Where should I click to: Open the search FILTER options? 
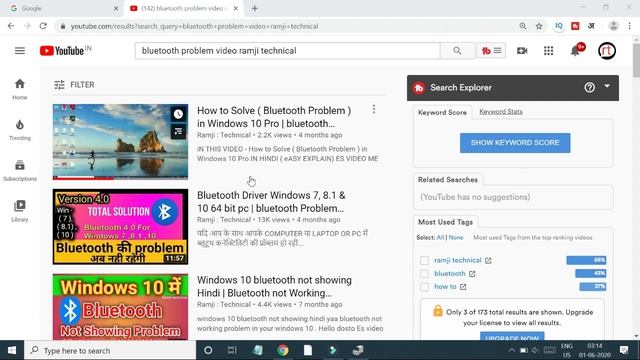pos(74,84)
